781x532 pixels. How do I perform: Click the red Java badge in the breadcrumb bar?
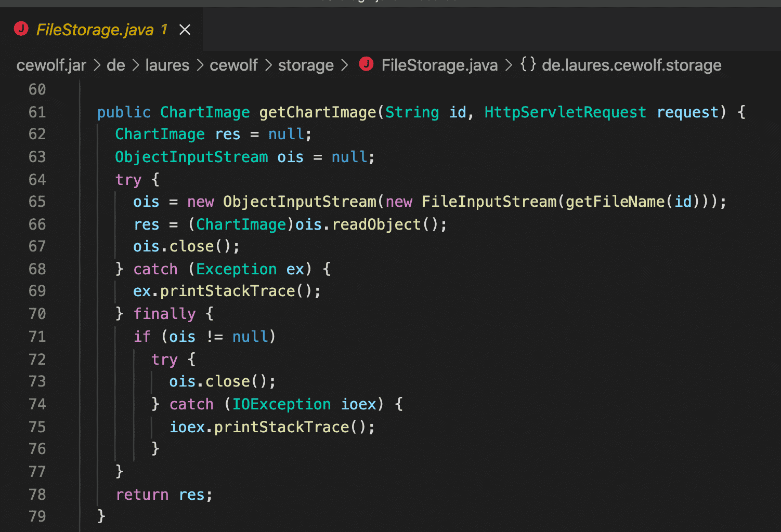tap(367, 64)
